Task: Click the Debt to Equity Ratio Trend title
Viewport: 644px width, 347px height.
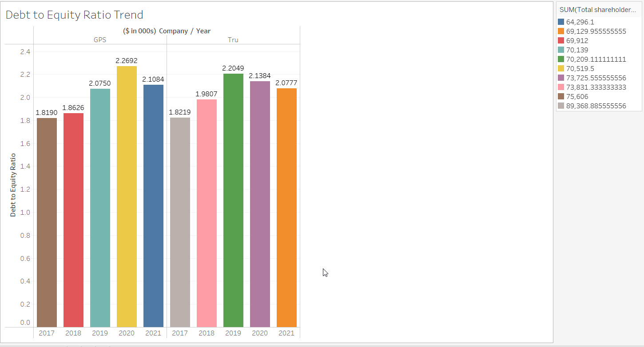Action: pos(74,15)
